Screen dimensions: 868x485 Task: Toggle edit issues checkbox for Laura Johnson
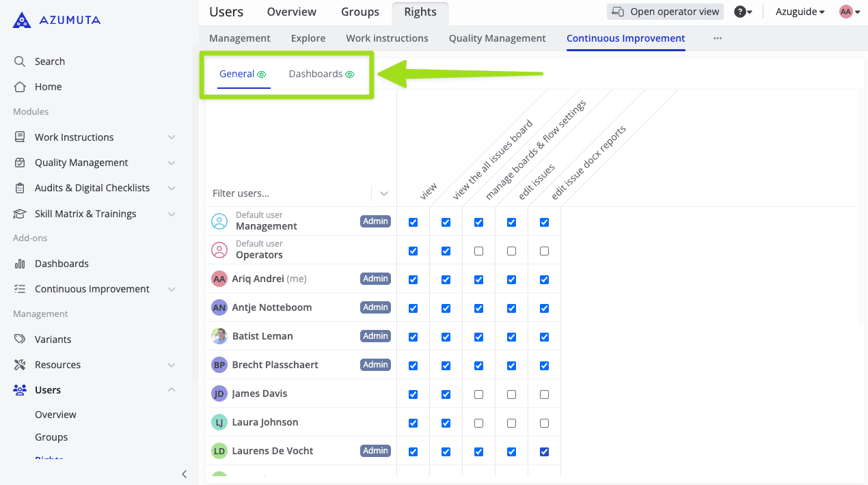click(x=511, y=423)
